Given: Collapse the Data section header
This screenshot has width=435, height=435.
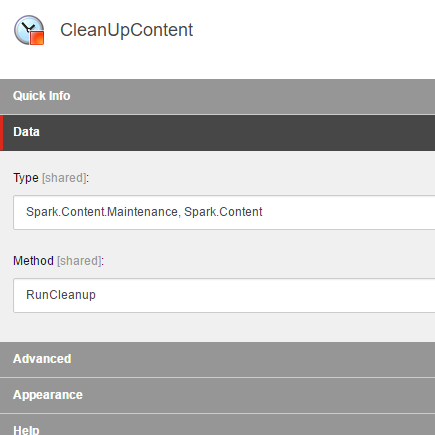Looking at the screenshot, I should point(217,133).
